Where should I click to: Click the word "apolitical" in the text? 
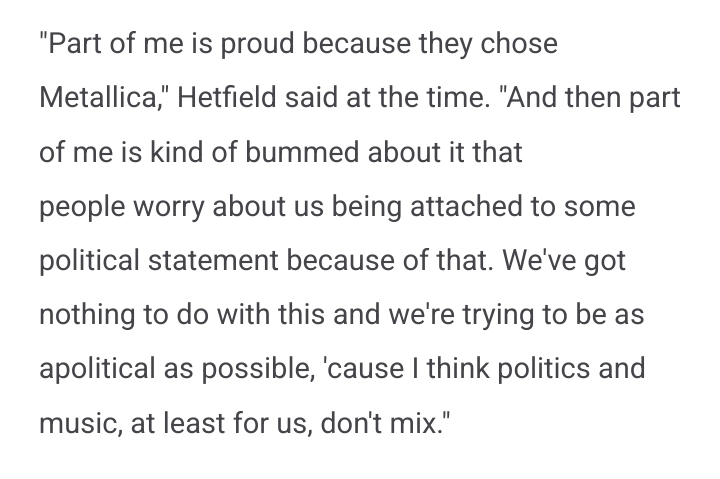pyautogui.click(x=97, y=369)
